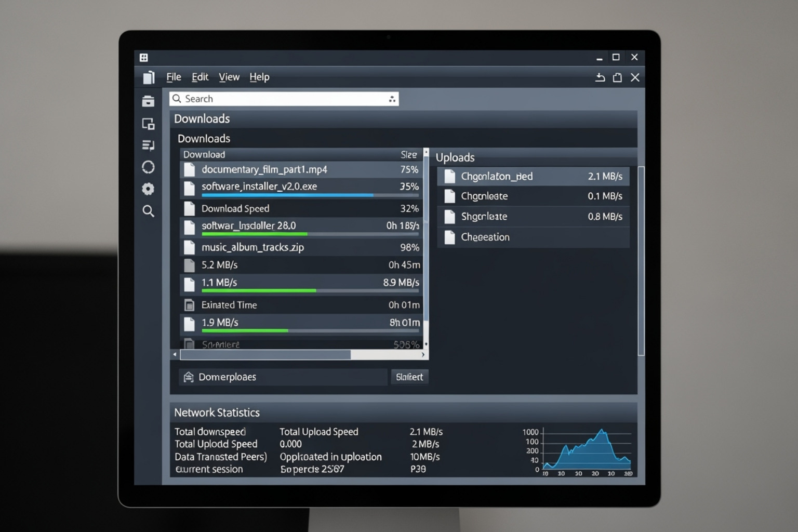Click the magnifier icon in left sidebar
Image resolution: width=798 pixels, height=532 pixels.
pyautogui.click(x=148, y=211)
